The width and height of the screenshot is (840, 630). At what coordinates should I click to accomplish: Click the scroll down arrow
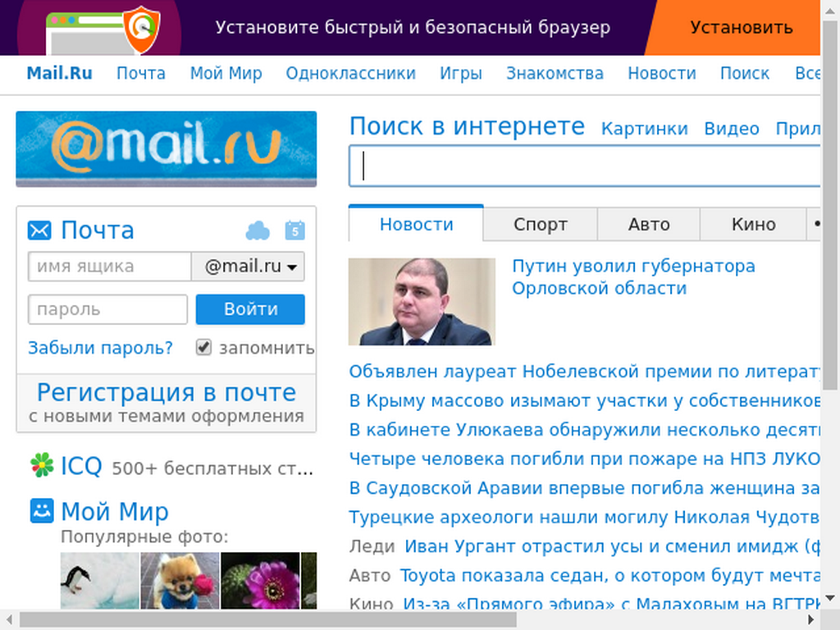pos(830,598)
